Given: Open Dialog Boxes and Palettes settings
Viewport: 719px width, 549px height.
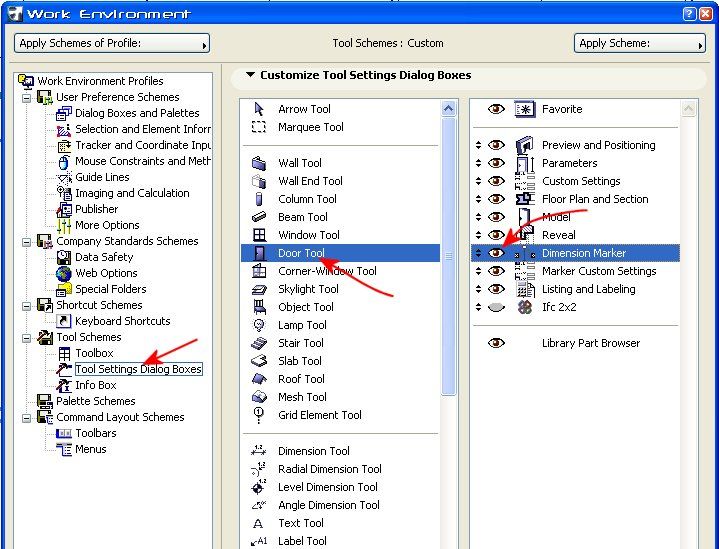Looking at the screenshot, I should pyautogui.click(x=137, y=113).
